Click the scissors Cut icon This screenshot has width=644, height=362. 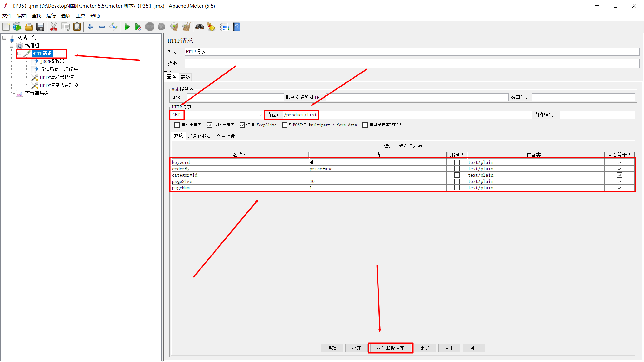[54, 27]
